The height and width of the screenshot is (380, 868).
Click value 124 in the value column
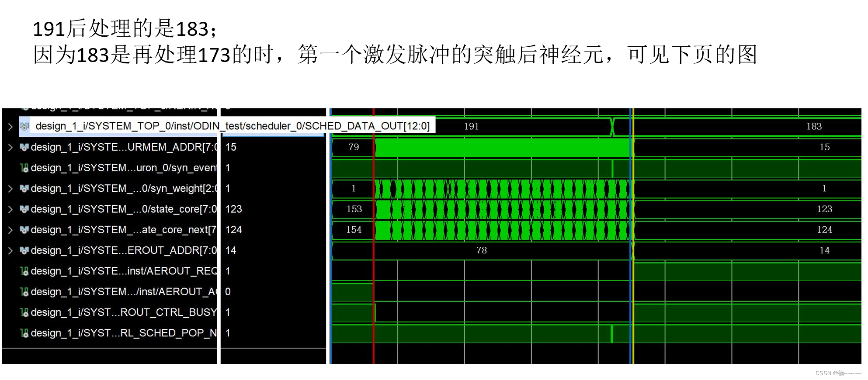tap(233, 230)
